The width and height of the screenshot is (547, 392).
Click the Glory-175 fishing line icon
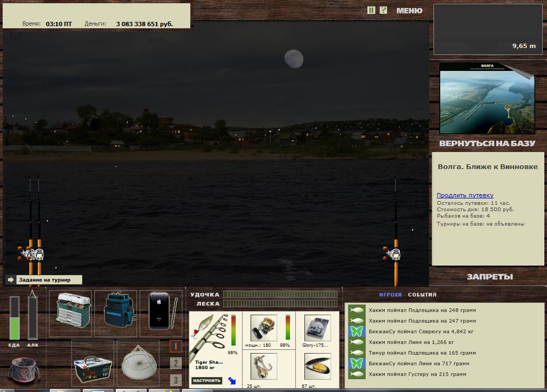tap(317, 328)
